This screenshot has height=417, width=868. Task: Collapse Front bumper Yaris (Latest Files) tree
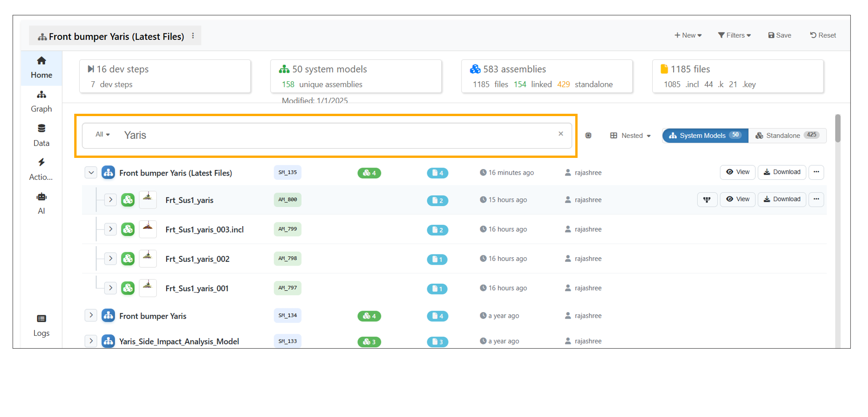click(x=91, y=173)
